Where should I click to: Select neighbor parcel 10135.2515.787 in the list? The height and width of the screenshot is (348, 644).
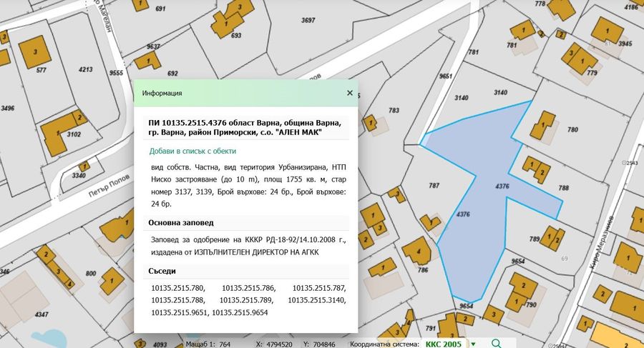(319, 288)
